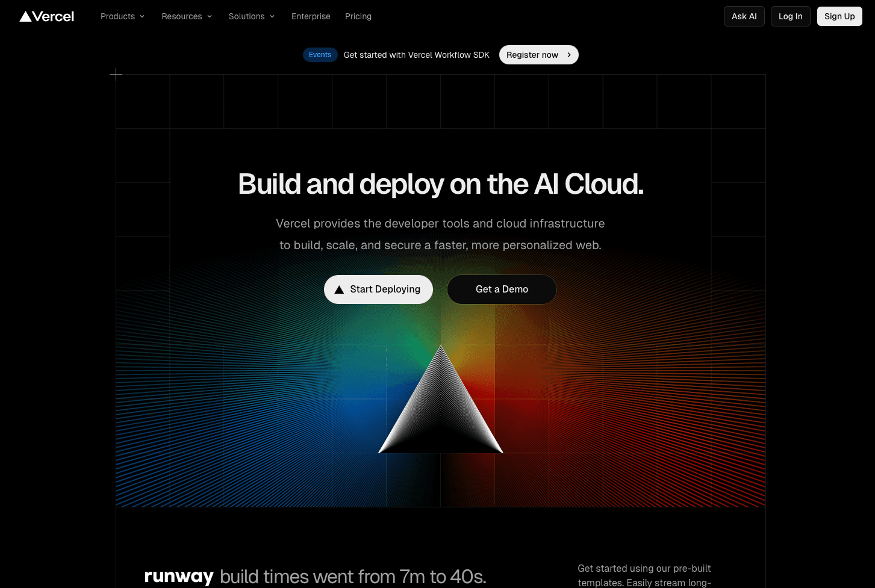875x588 pixels.
Task: Click the Workflow SDK announcement text
Action: [417, 55]
